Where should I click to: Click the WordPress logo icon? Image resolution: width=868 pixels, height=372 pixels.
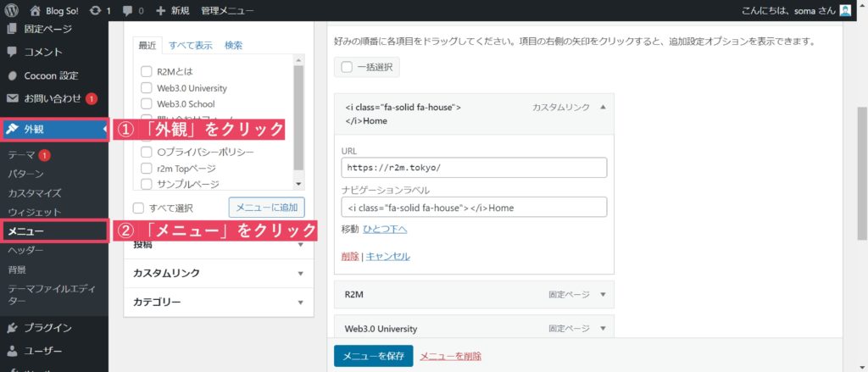coord(11,11)
